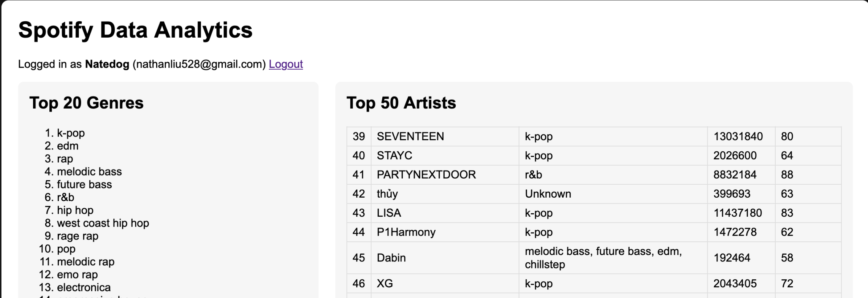
Task: Click the melodic bass genre entry
Action: 89,172
